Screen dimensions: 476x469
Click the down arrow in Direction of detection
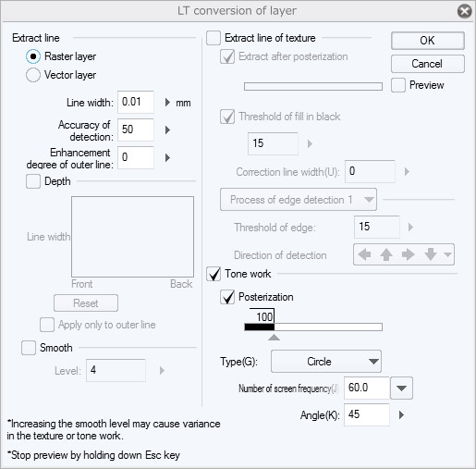click(431, 254)
